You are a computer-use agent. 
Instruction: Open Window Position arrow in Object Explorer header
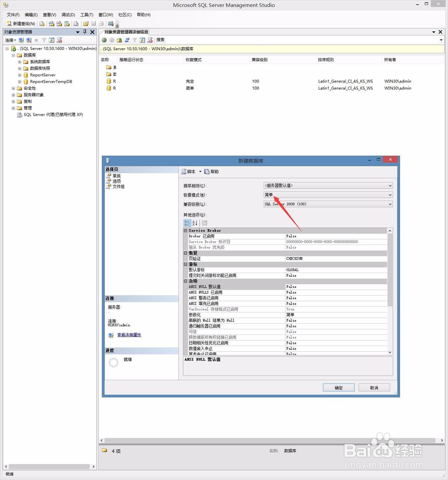click(78, 32)
